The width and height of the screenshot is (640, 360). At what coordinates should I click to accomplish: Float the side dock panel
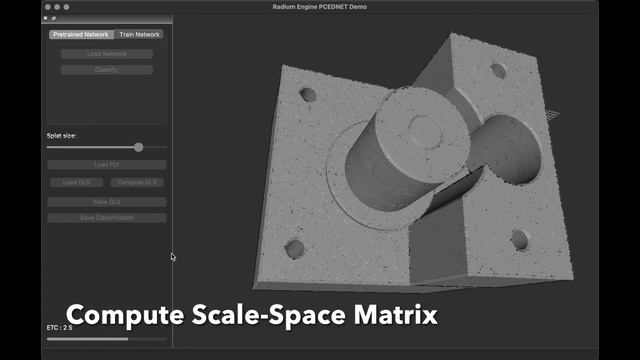pyautogui.click(x=54, y=18)
